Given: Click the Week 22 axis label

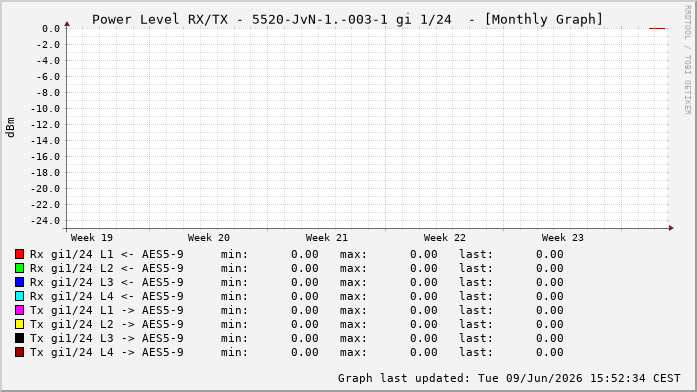Looking at the screenshot, I should [445, 238].
